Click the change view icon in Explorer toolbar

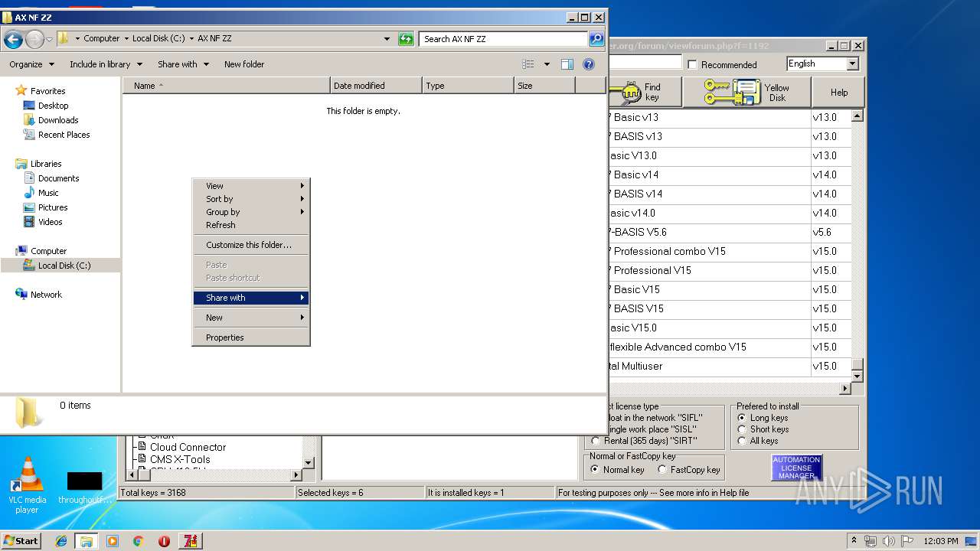tap(528, 64)
